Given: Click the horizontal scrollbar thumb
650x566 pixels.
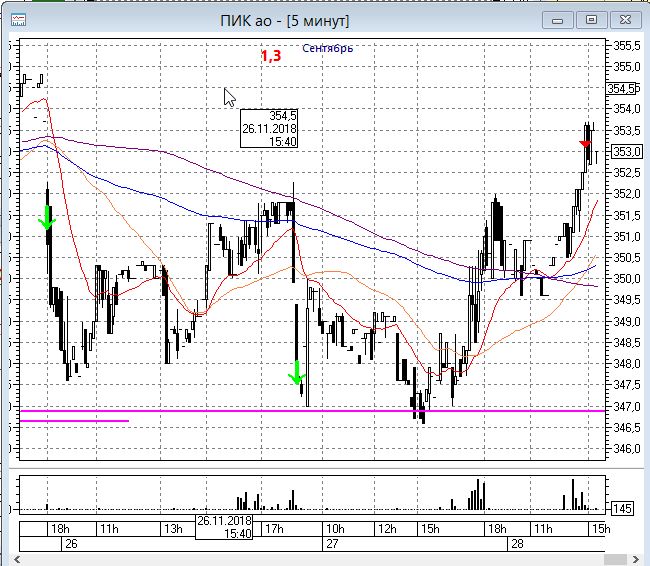Looking at the screenshot, I should 616,559.
